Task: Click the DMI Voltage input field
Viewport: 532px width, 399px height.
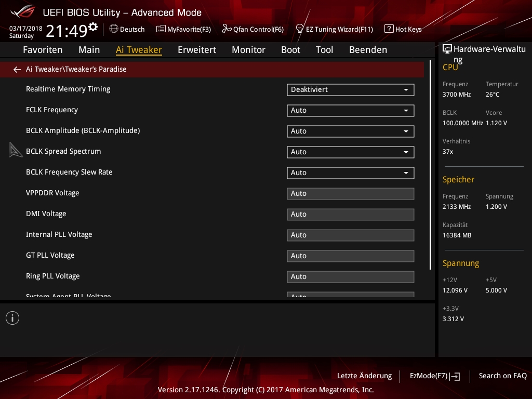Action: click(351, 214)
